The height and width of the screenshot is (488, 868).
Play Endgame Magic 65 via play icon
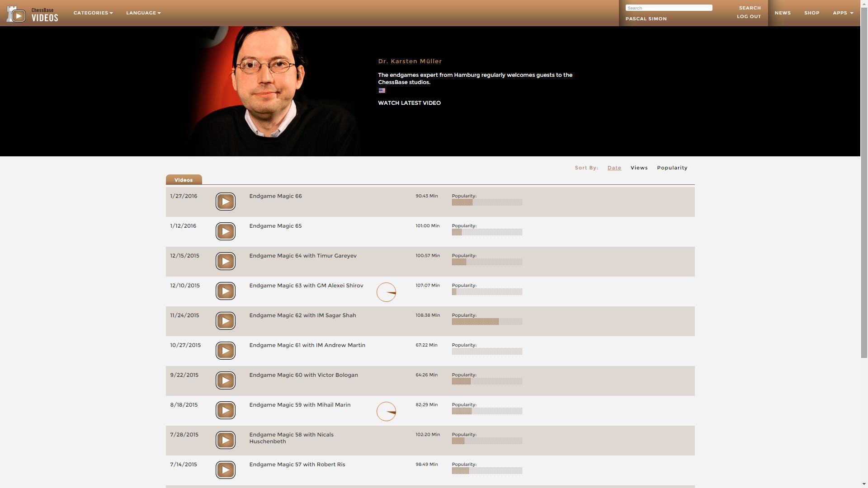tap(225, 231)
